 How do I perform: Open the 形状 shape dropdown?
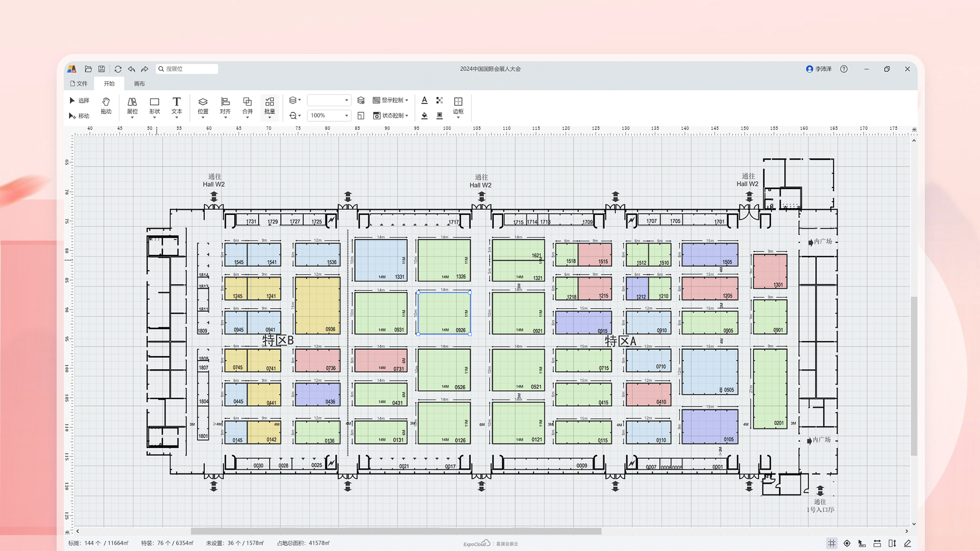(x=155, y=108)
